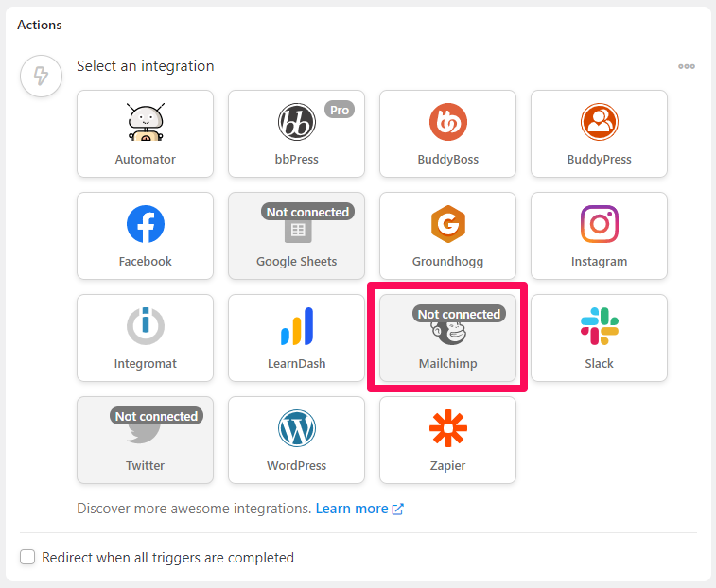Choose the Facebook integration
716x588 pixels.
tap(146, 235)
